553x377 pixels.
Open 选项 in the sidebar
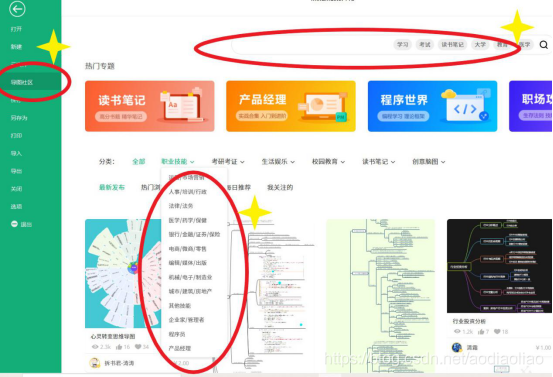pos(16,206)
